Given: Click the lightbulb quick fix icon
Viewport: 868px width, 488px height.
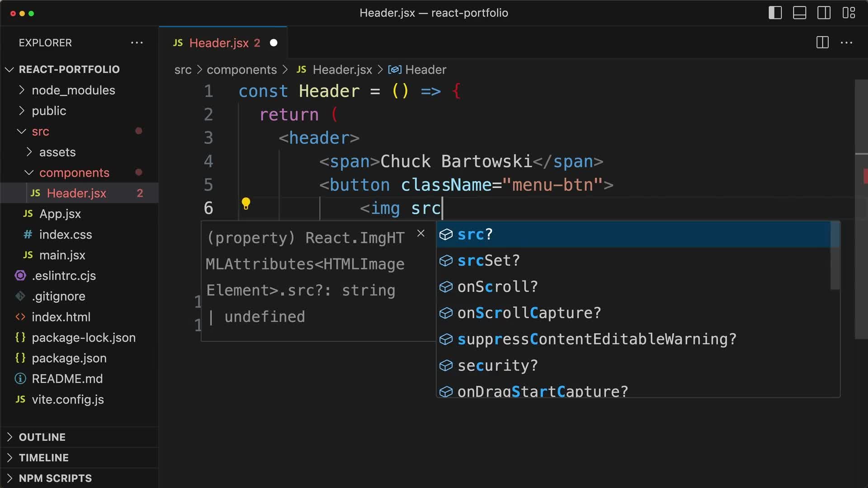Looking at the screenshot, I should pyautogui.click(x=246, y=203).
